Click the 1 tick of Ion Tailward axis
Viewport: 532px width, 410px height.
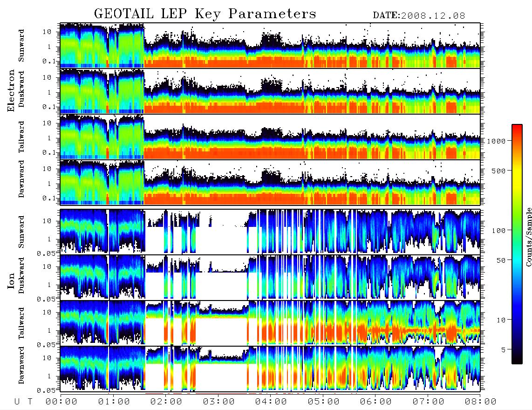(49, 331)
